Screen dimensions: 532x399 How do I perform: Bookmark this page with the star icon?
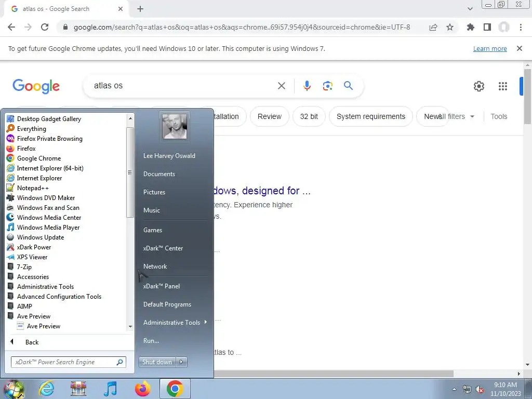[450, 27]
